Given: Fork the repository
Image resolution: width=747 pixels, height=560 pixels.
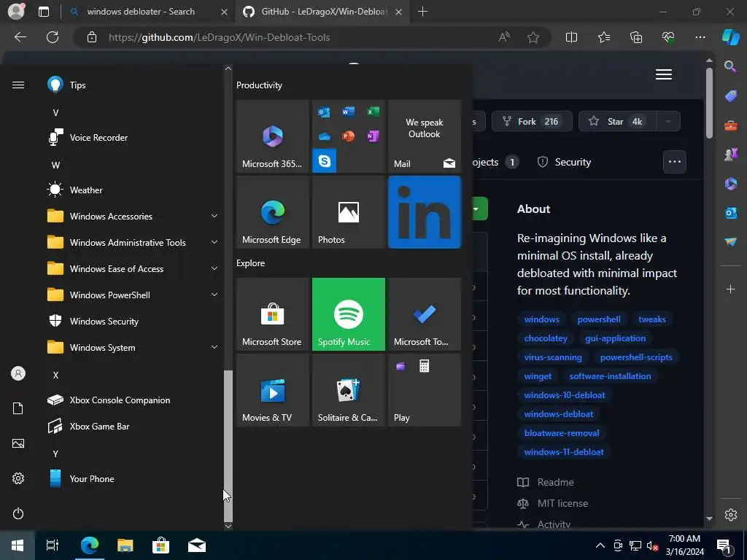Looking at the screenshot, I should point(531,122).
